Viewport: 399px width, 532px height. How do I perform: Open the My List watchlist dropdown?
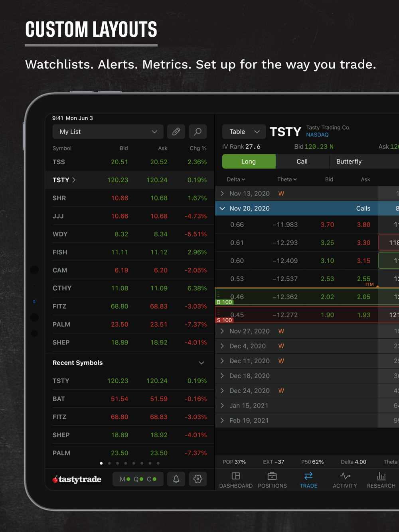(108, 132)
